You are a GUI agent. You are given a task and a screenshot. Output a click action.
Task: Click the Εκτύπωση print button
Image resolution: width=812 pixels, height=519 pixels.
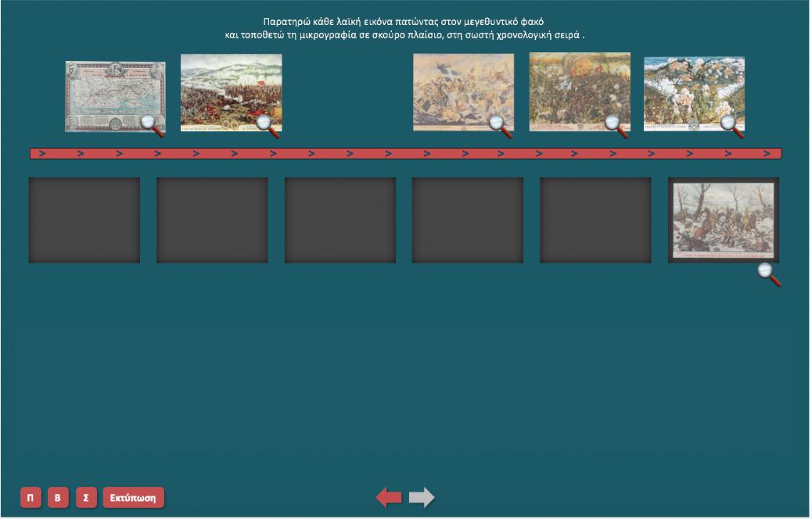tap(133, 498)
